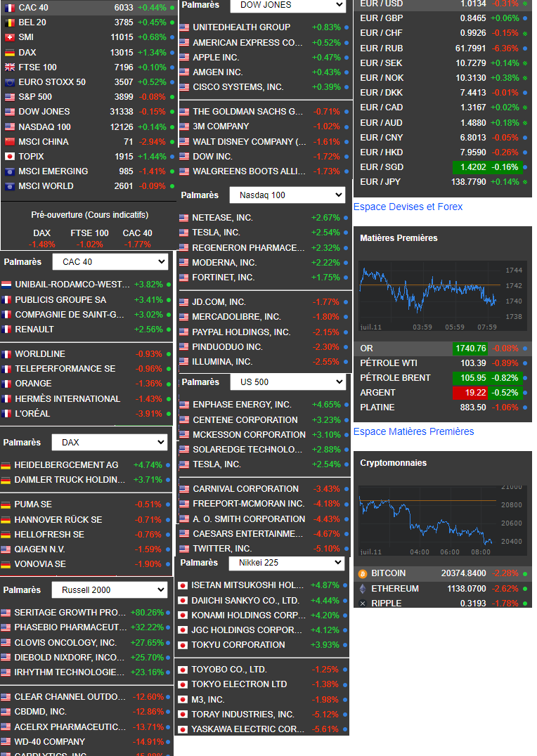Click the WD-40 COMPANY row
The width and height of the screenshot is (537, 756).
pos(86,741)
